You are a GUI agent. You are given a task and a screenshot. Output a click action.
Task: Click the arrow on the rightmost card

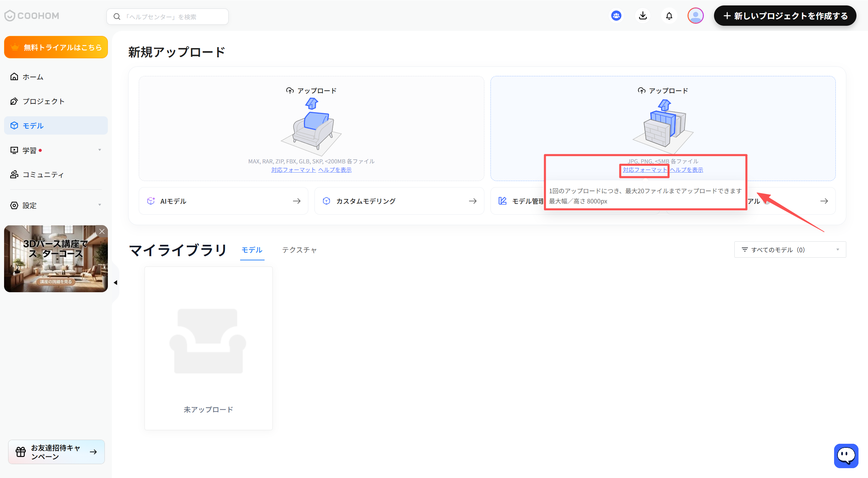tap(824, 201)
